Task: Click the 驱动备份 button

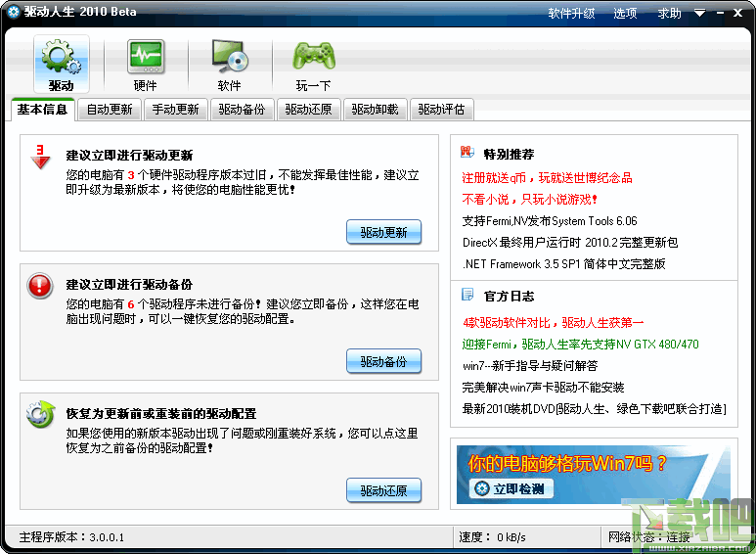Action: click(x=383, y=361)
